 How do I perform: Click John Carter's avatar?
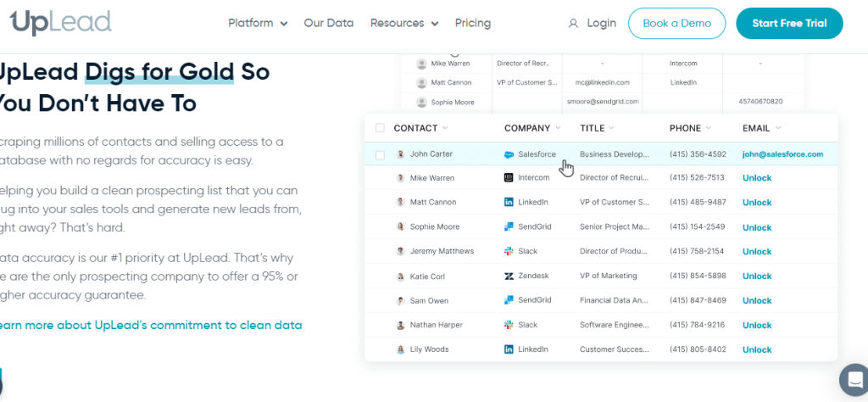(x=401, y=154)
